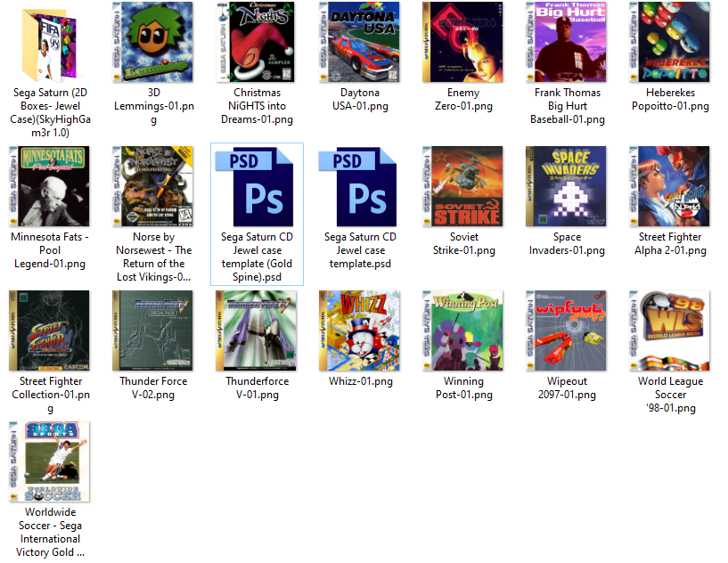Select Christmas NiGHTS into Dreams cover image
Image resolution: width=728 pixels, height=563 pixels.
point(257,42)
